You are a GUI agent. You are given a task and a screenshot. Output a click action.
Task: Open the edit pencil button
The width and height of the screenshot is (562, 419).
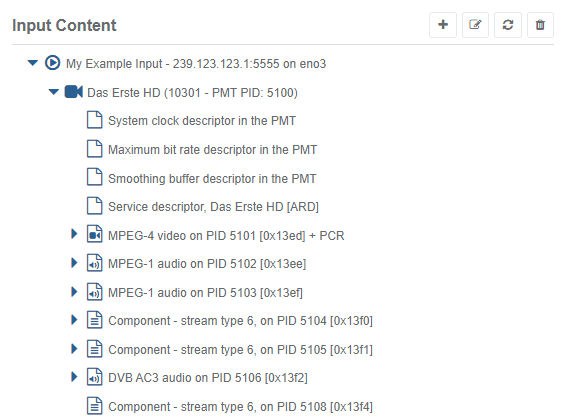click(x=475, y=25)
